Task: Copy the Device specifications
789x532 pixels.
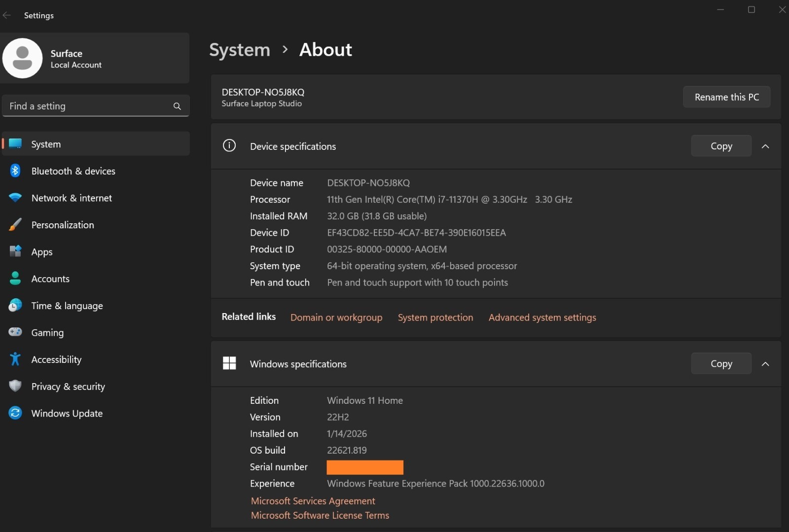Action: point(721,146)
